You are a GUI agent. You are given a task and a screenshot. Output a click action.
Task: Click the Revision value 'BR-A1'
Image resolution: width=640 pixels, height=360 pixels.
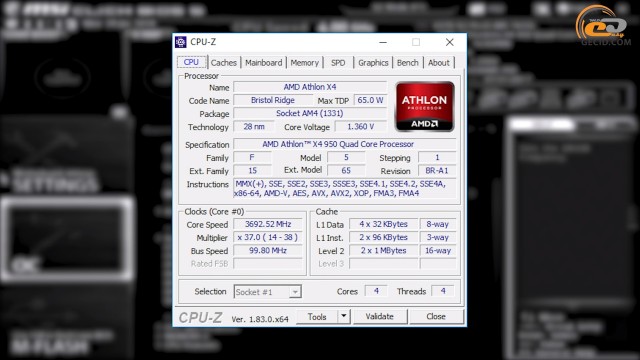[x=437, y=170]
